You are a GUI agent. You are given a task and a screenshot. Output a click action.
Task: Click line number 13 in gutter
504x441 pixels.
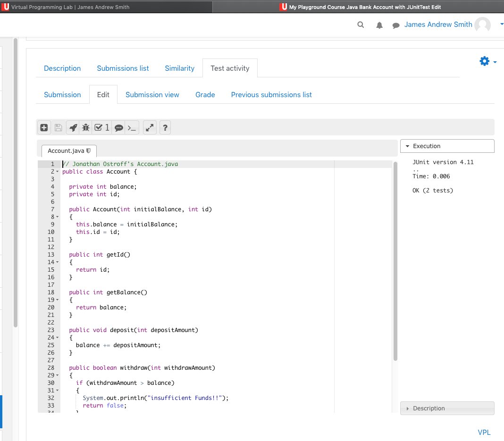tap(51, 254)
